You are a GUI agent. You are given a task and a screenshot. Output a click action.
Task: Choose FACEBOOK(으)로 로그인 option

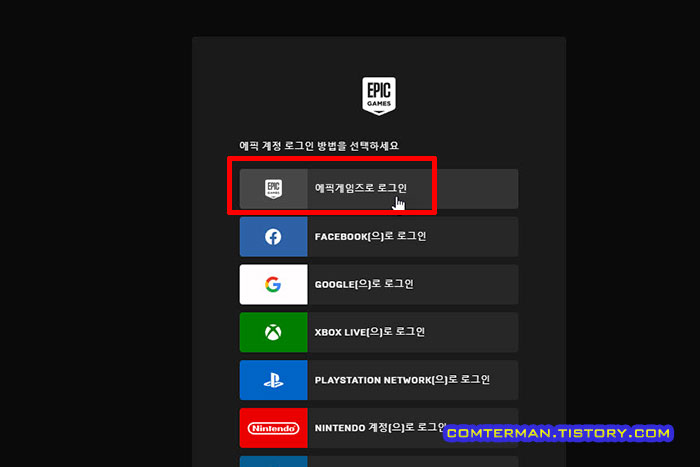pos(379,237)
